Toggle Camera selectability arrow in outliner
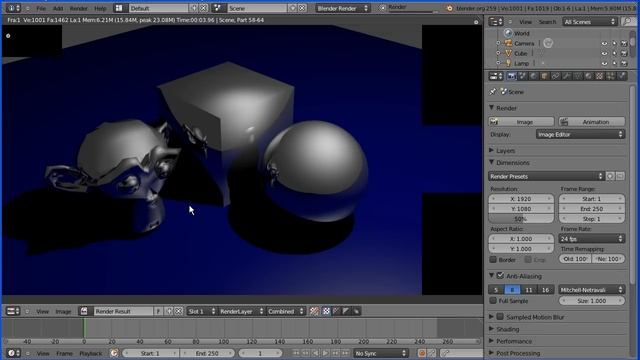Screen dimensions: 640x360 click(x=614, y=43)
